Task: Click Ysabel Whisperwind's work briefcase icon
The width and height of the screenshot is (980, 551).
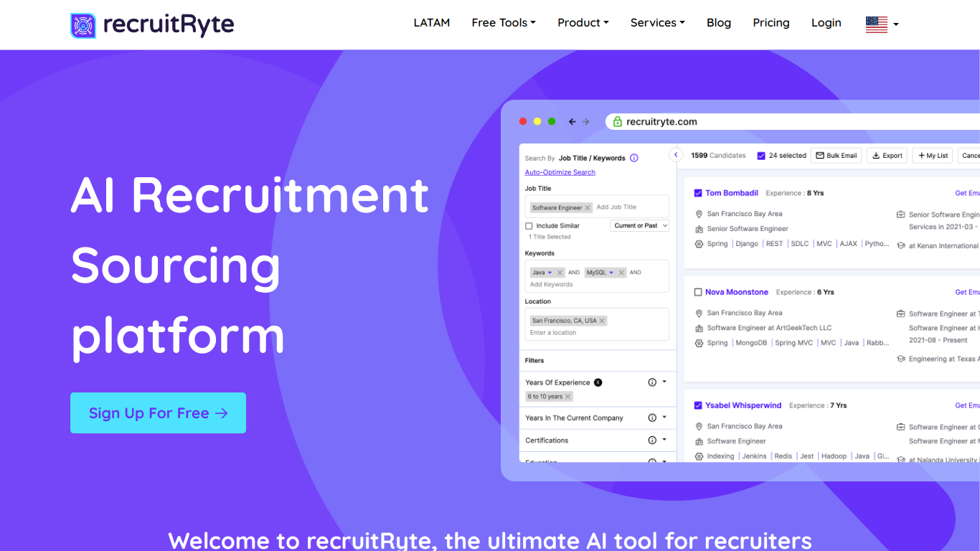Action: click(901, 427)
